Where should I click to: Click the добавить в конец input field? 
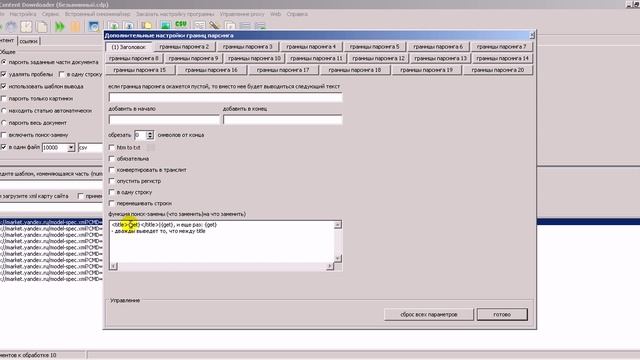pyautogui.click(x=282, y=120)
